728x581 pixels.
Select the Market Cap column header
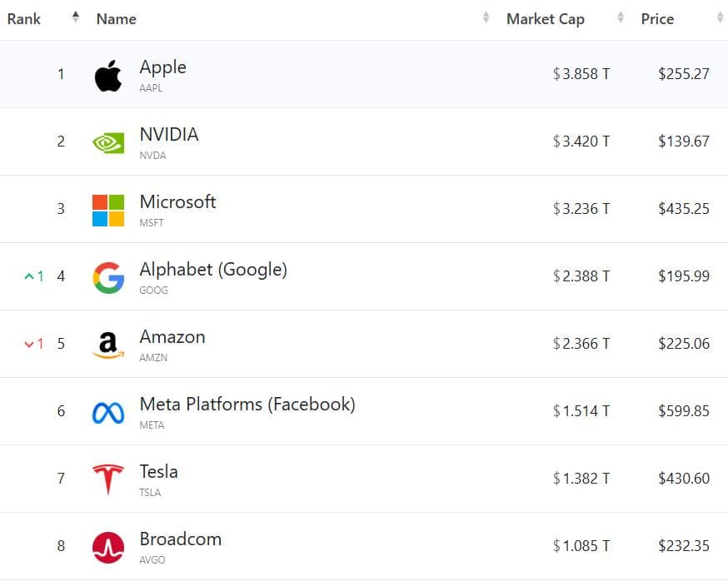[546, 19]
